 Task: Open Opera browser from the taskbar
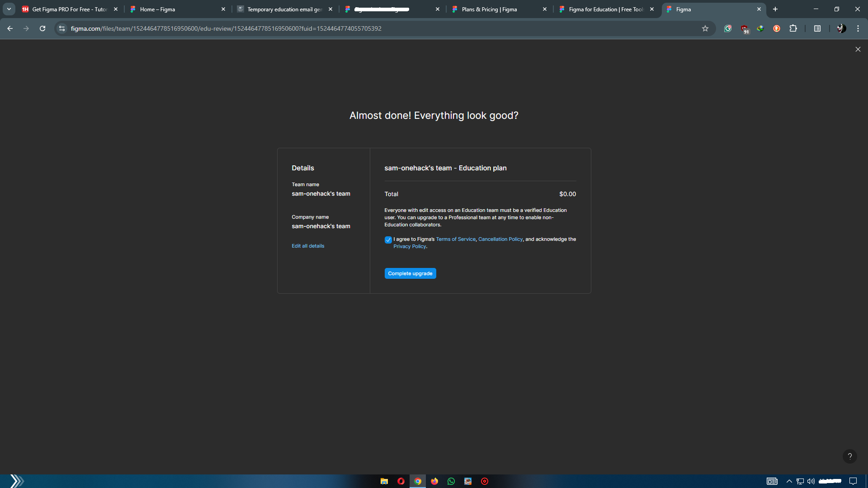coord(401,481)
